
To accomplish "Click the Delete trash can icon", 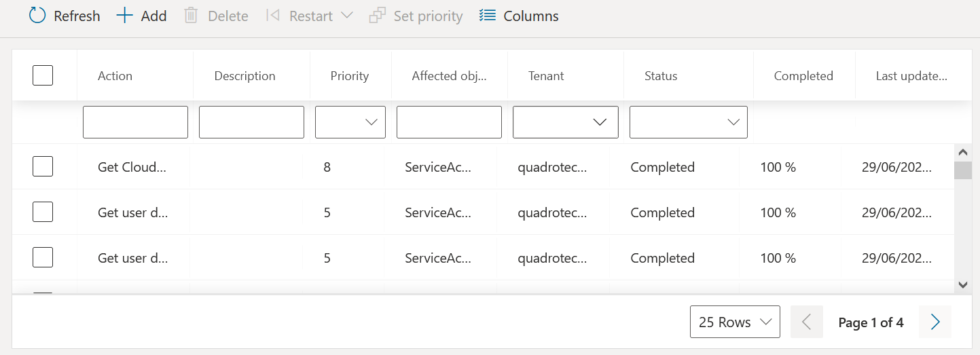I will (x=192, y=16).
